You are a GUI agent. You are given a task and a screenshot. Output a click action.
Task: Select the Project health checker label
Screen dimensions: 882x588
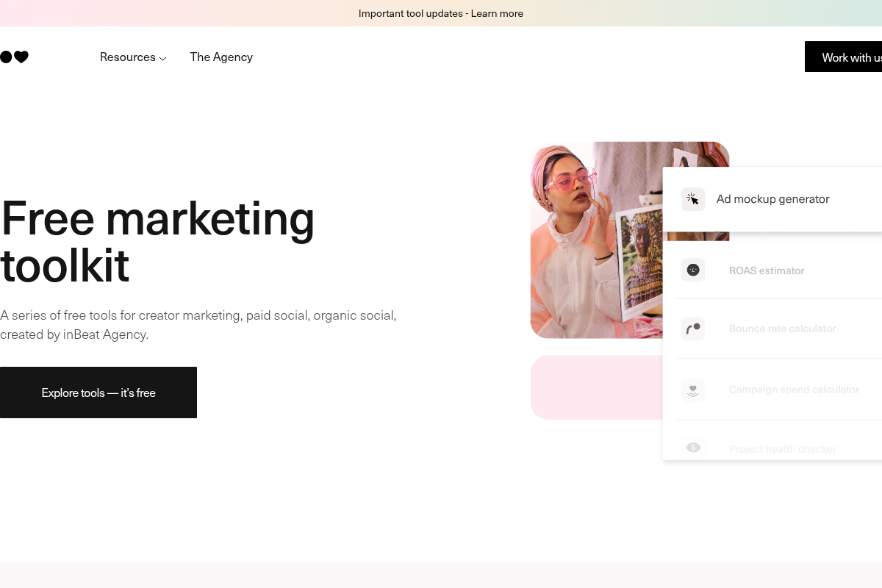click(782, 448)
